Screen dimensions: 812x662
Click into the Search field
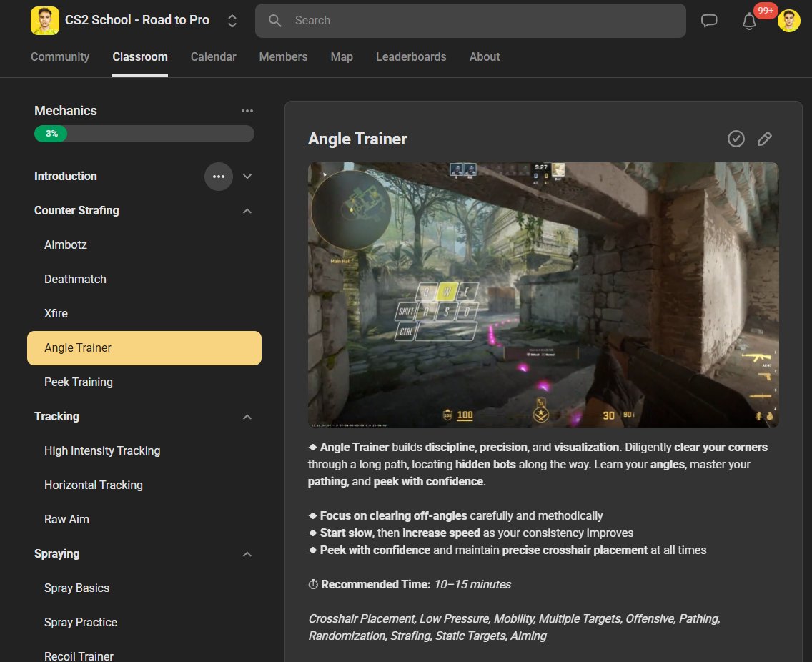(470, 21)
